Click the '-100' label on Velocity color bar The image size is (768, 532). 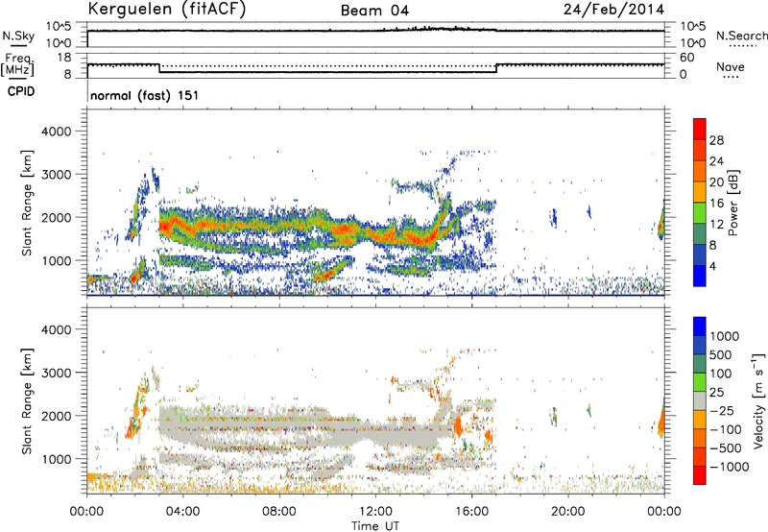click(x=726, y=429)
